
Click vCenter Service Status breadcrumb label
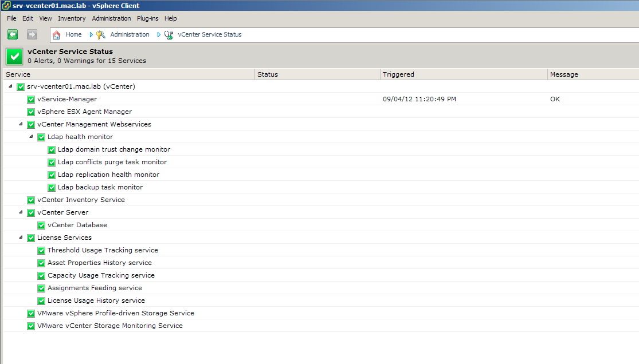click(x=210, y=34)
